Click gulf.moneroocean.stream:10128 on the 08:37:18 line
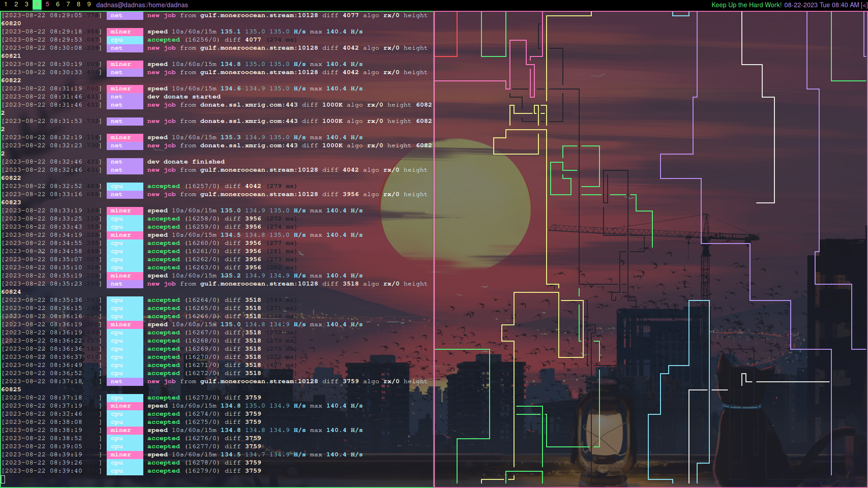This screenshot has height=488, width=868. (x=259, y=381)
